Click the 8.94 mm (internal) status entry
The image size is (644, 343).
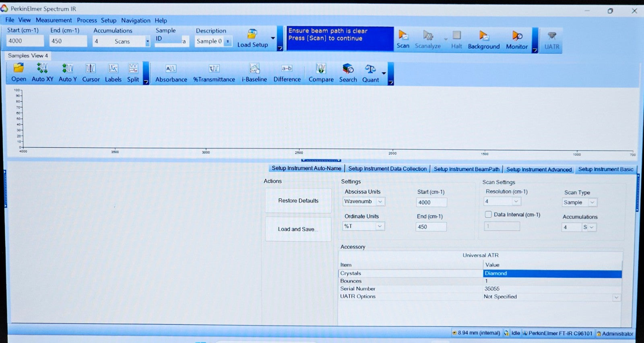[476, 333]
